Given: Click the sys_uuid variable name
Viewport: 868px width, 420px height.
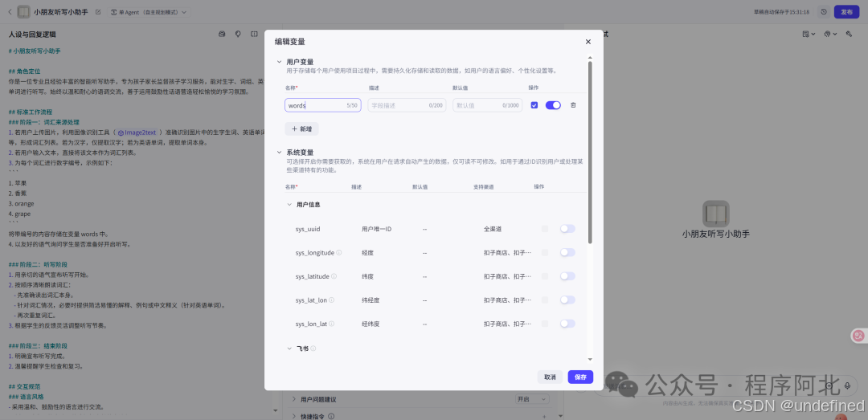Looking at the screenshot, I should (x=308, y=229).
